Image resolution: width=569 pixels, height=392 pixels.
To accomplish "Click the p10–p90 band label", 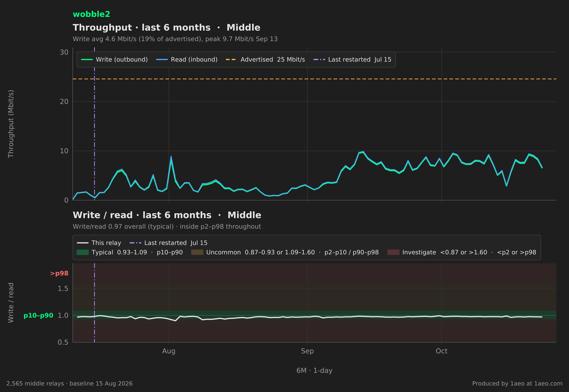I will [x=38, y=315].
